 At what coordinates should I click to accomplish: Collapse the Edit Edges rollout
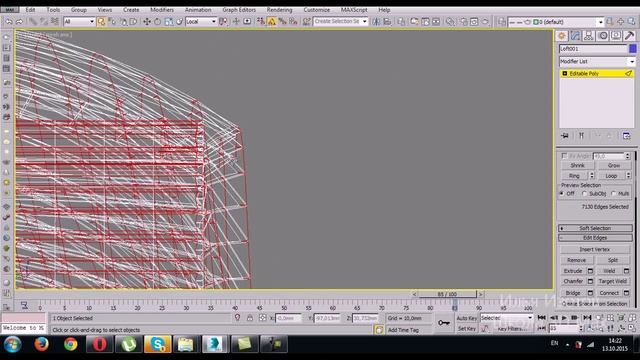(596, 238)
